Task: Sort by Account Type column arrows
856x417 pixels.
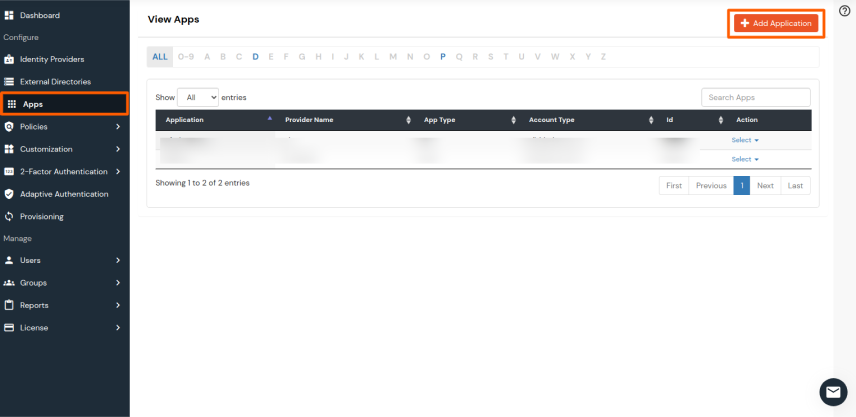Action: point(651,120)
